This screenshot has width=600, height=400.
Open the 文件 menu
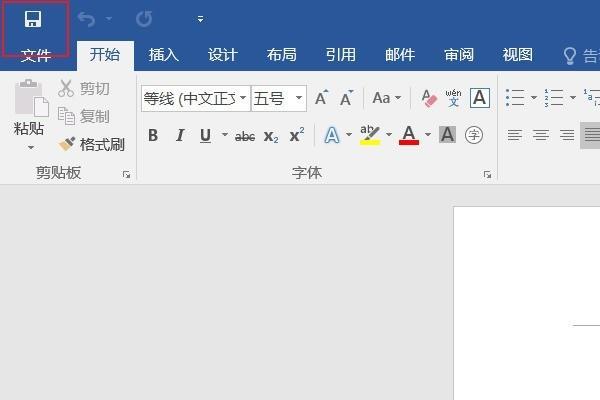[x=36, y=56]
